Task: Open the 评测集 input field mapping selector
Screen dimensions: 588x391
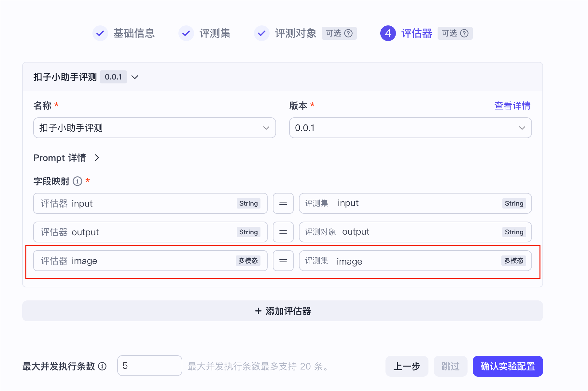Action: click(x=415, y=203)
